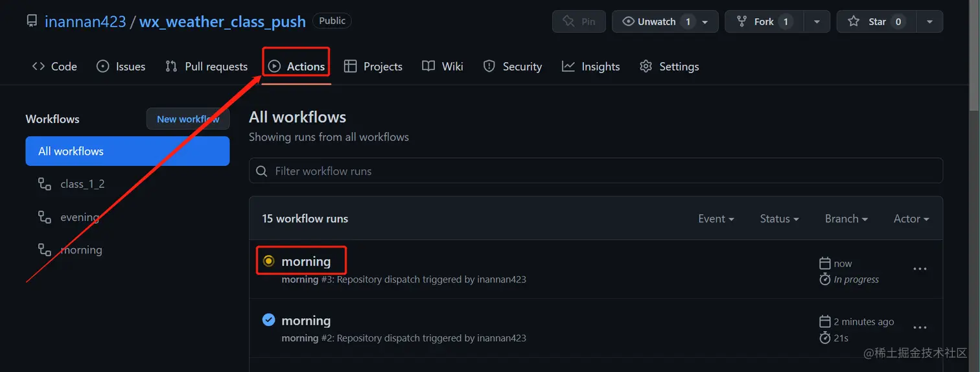Image resolution: width=980 pixels, height=372 pixels.
Task: Switch to the Code tab
Action: click(54, 66)
